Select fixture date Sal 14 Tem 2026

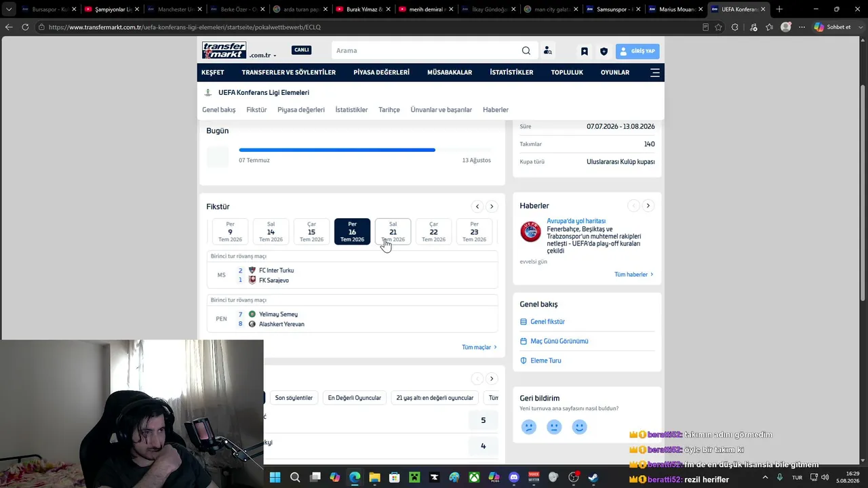(x=271, y=232)
